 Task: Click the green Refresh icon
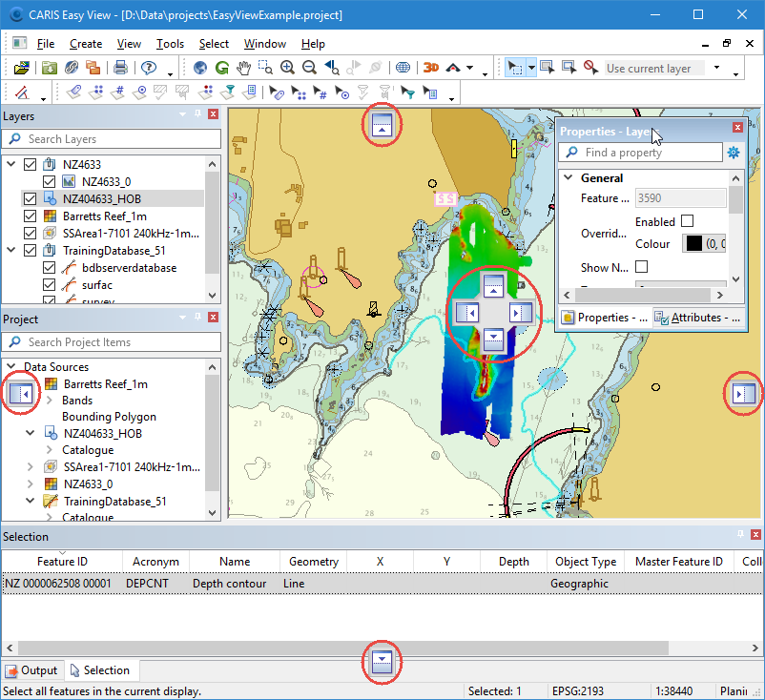[221, 68]
